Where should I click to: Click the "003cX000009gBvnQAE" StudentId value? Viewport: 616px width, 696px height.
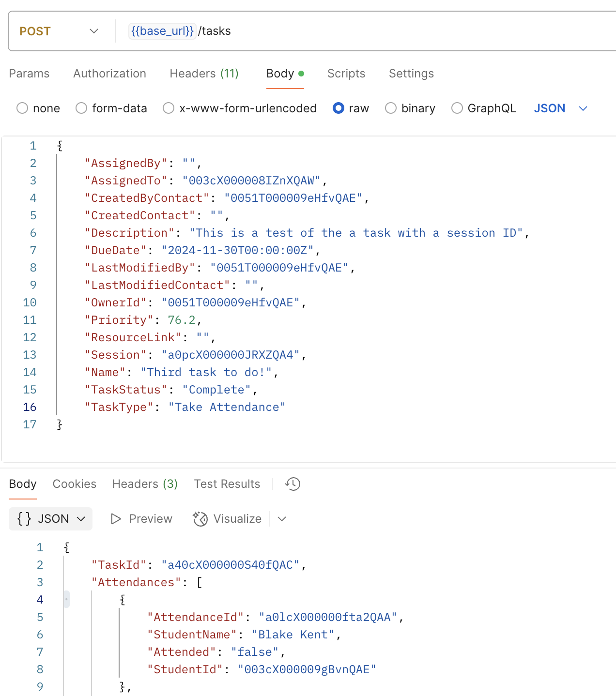click(307, 669)
